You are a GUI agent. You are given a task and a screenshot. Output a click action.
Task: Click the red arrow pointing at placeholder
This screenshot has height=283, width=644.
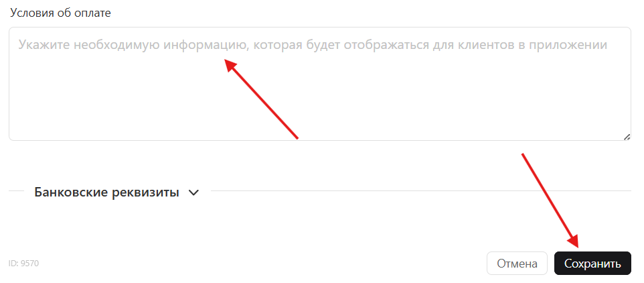pos(261,99)
